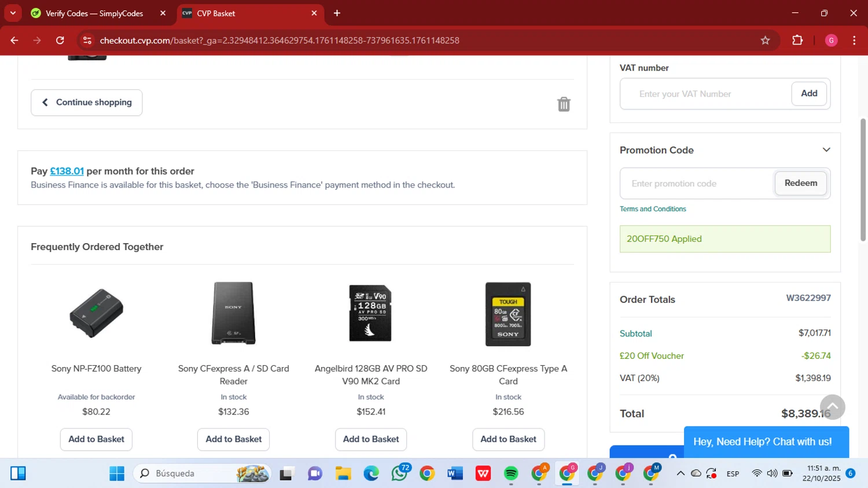868x488 pixels.
Task: Open Sony 80GB CFexpress Type A Card title
Action: click(508, 375)
